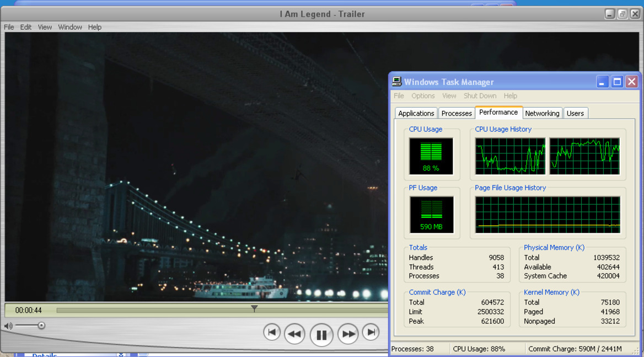Click the fast forward button in QuickTime

point(348,334)
